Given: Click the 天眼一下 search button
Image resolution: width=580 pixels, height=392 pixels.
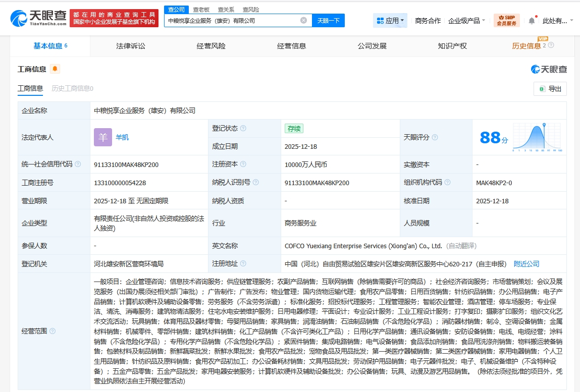Looking at the screenshot, I should click(x=328, y=21).
